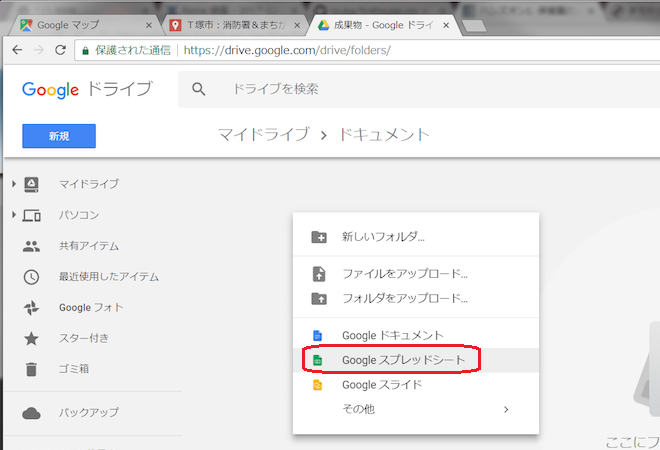The image size is (660, 450).
Task: Click the shared items people icon
Action: [x=31, y=246]
